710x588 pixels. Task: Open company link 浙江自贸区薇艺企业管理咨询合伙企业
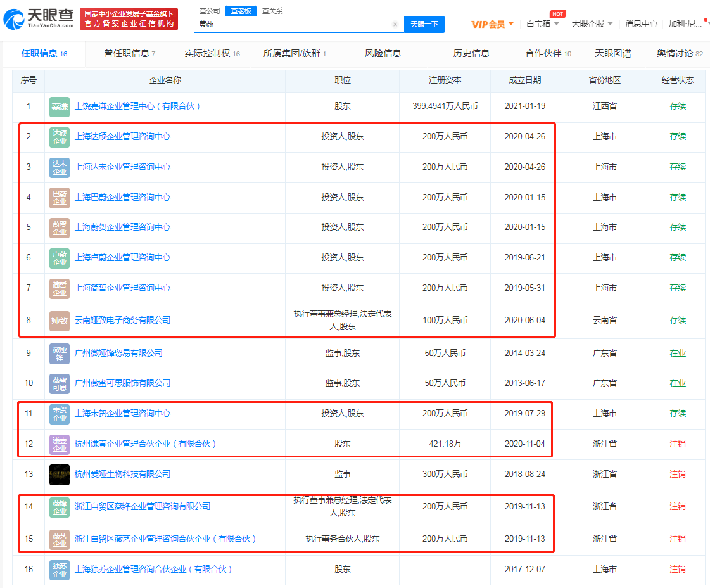coord(165,539)
